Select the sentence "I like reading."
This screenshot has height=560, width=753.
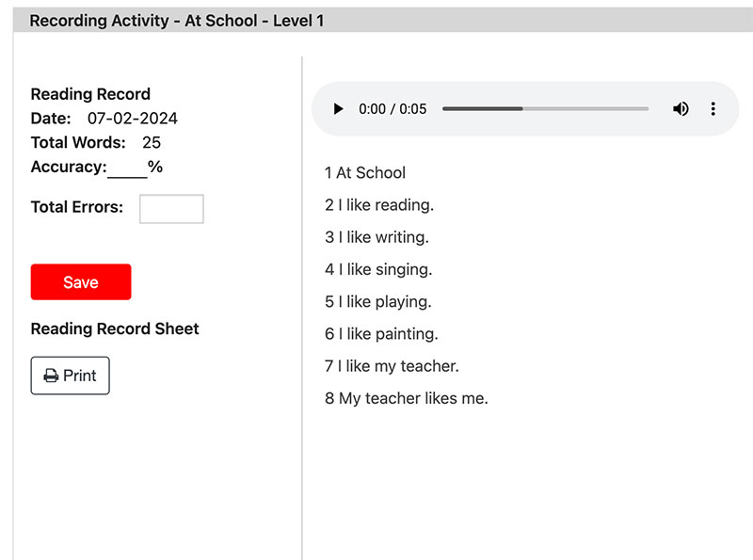[385, 205]
